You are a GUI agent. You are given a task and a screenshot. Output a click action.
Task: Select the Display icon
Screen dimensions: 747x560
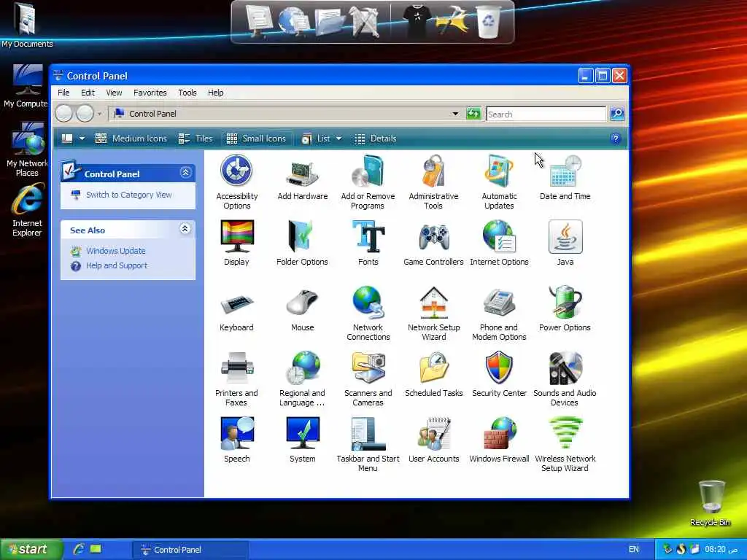click(x=237, y=243)
